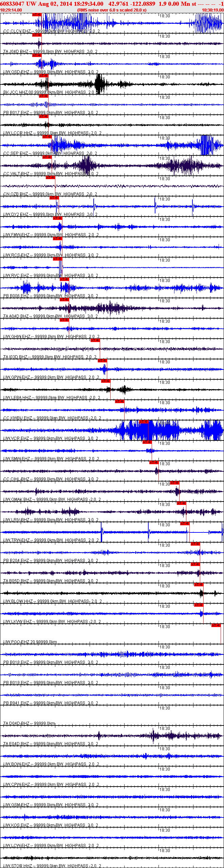Click the red pick flag on BK.JCC trace
This screenshot has height=868, width=224.
pos(43,76)
